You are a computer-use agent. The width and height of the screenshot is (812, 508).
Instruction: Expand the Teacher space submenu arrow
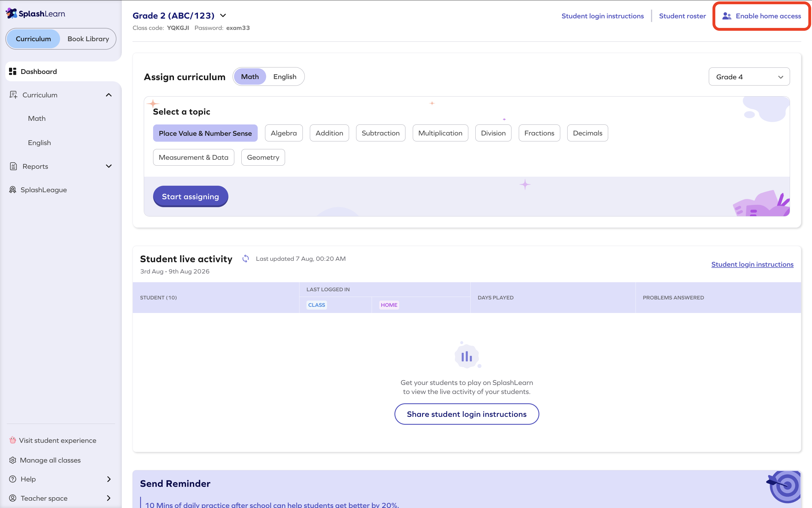(109, 498)
